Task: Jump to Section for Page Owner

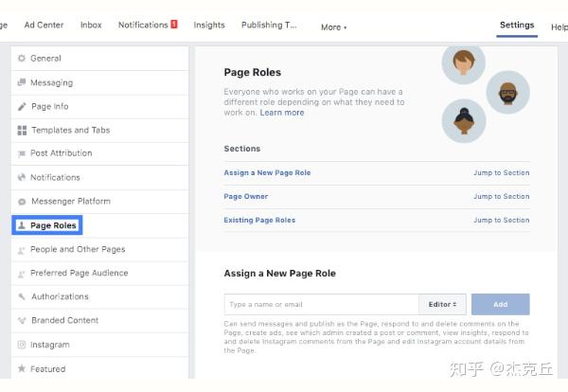Action: coord(502,196)
